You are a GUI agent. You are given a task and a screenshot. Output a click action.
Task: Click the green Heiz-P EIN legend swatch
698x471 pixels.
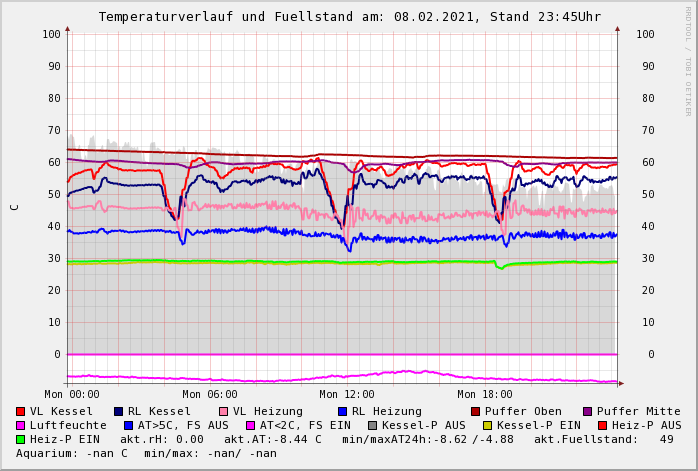point(20,440)
